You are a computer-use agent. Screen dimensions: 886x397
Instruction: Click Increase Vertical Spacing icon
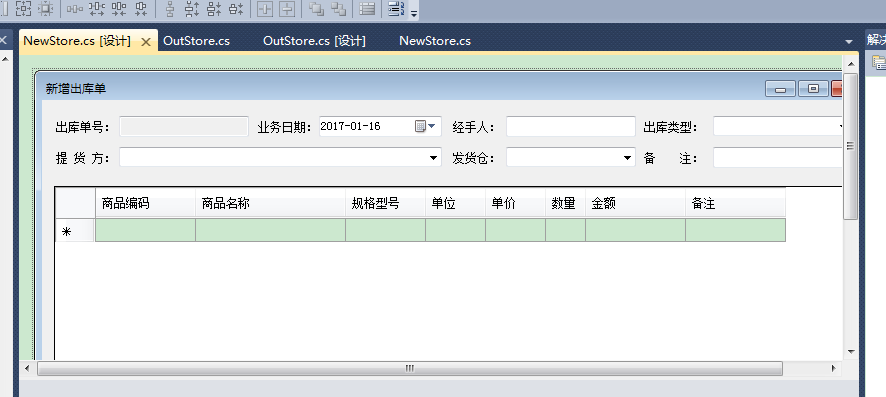pyautogui.click(x=192, y=8)
